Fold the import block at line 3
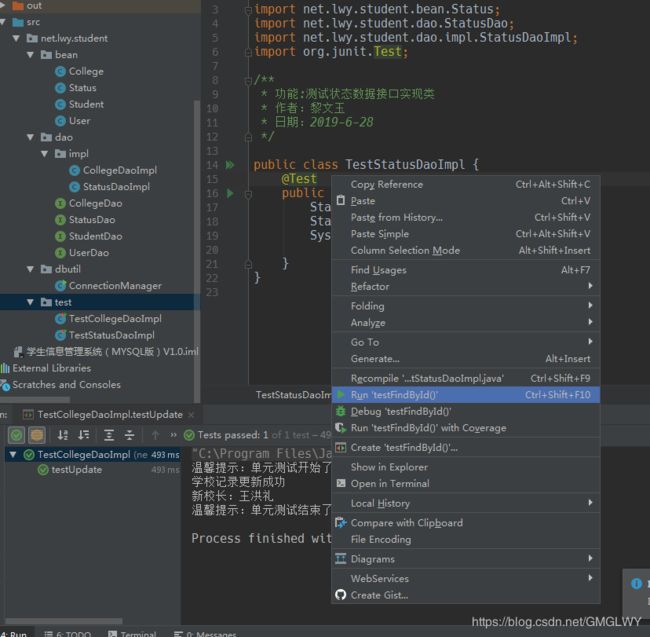The width and height of the screenshot is (650, 637). 248,10
